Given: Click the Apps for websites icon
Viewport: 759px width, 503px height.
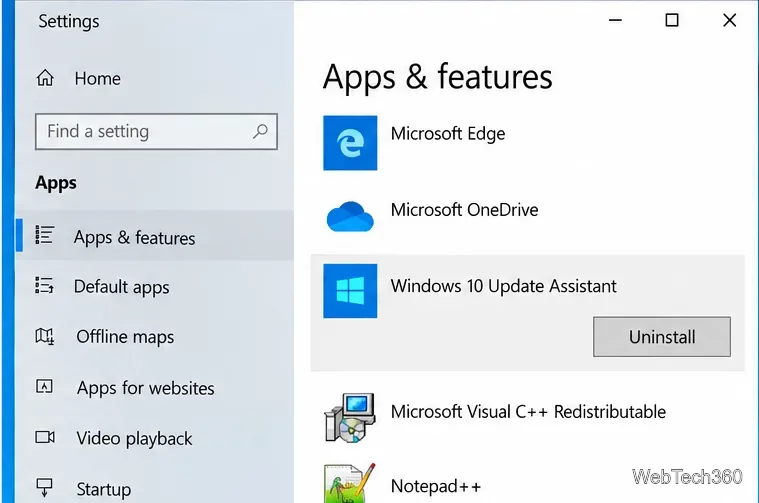Looking at the screenshot, I should [45, 386].
